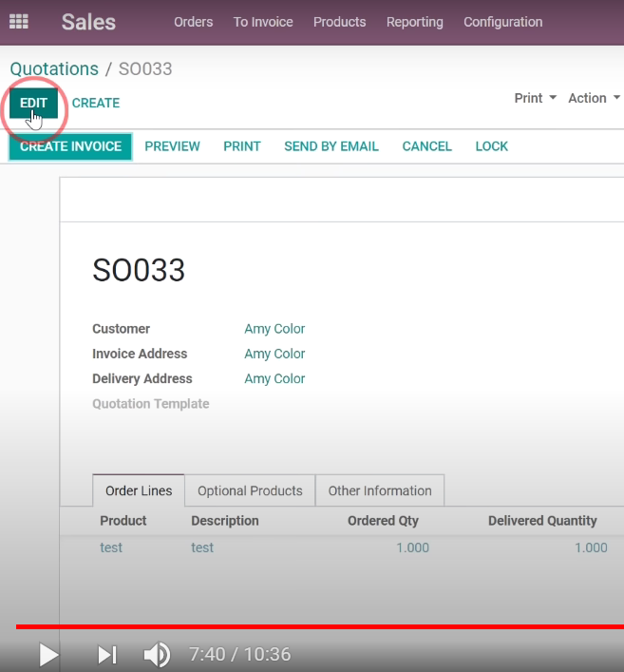Image resolution: width=624 pixels, height=672 pixels.
Task: Click SEND BY EMAIL button
Action: [331, 146]
